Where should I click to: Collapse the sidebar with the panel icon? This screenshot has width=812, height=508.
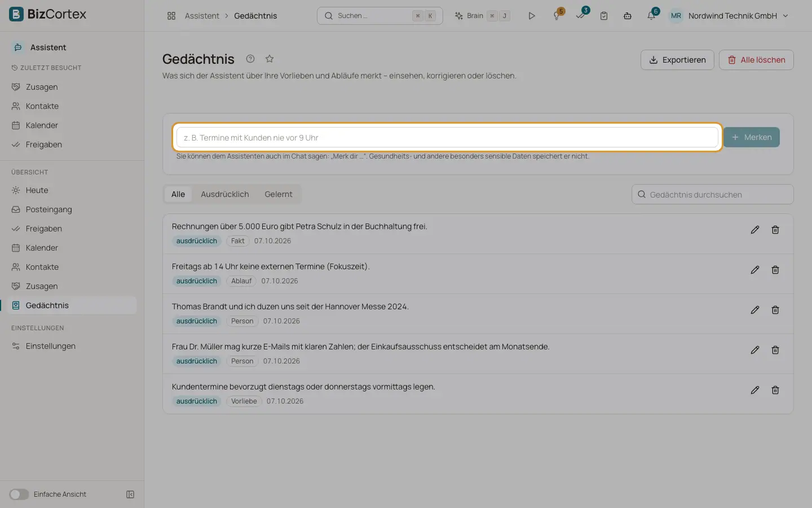(130, 494)
